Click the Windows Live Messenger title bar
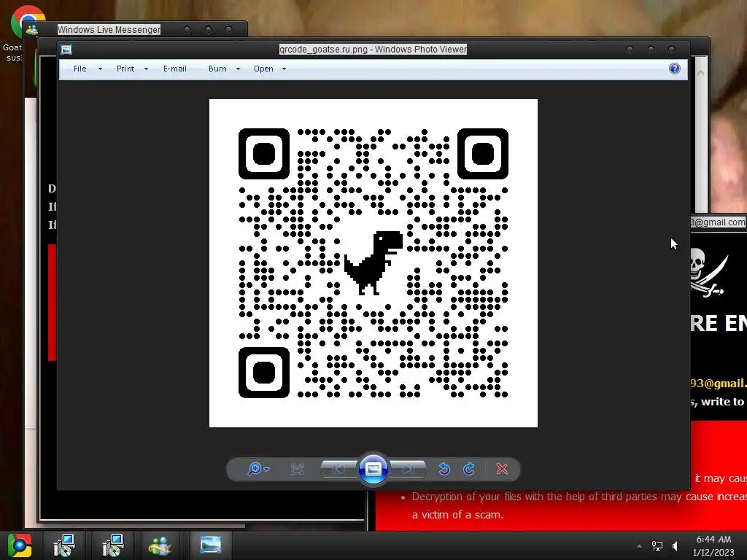The height and width of the screenshot is (560, 747). pyautogui.click(x=136, y=29)
